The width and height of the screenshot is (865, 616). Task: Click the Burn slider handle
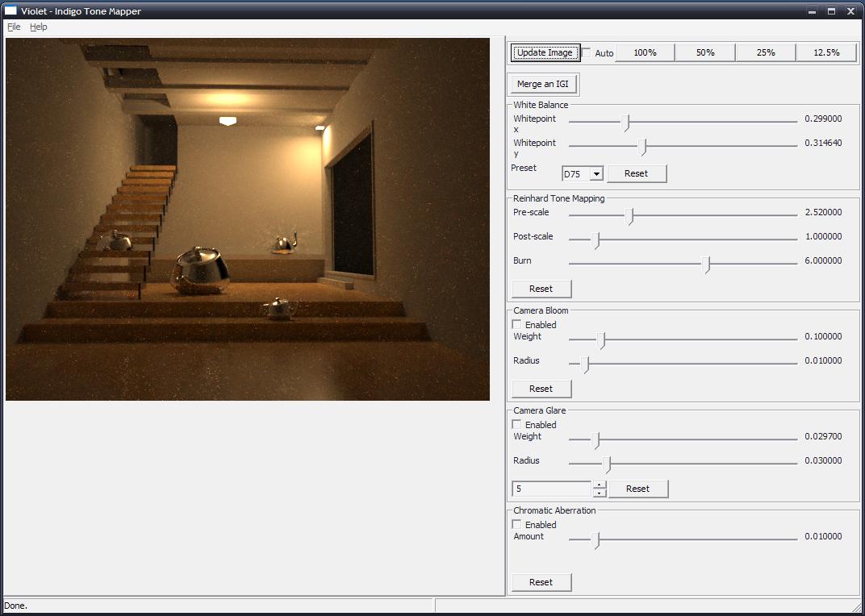706,264
